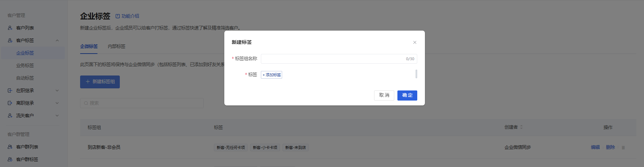Click the 客户标签 sidebar icon
Screen dimensions: 644x167
point(10,40)
